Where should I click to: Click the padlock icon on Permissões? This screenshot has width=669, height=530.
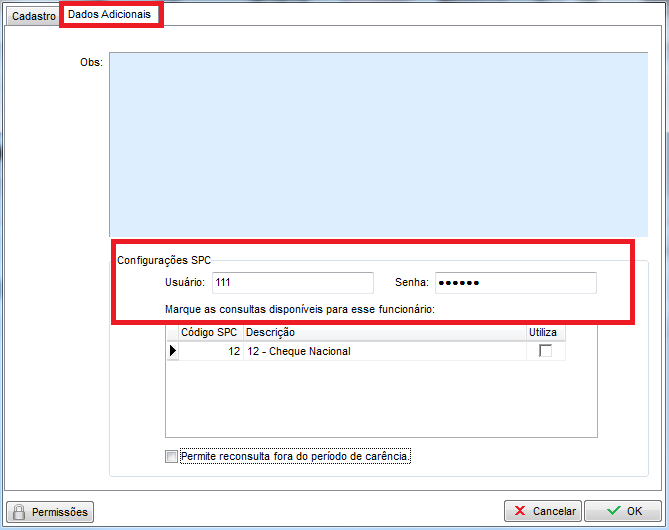click(x=19, y=512)
